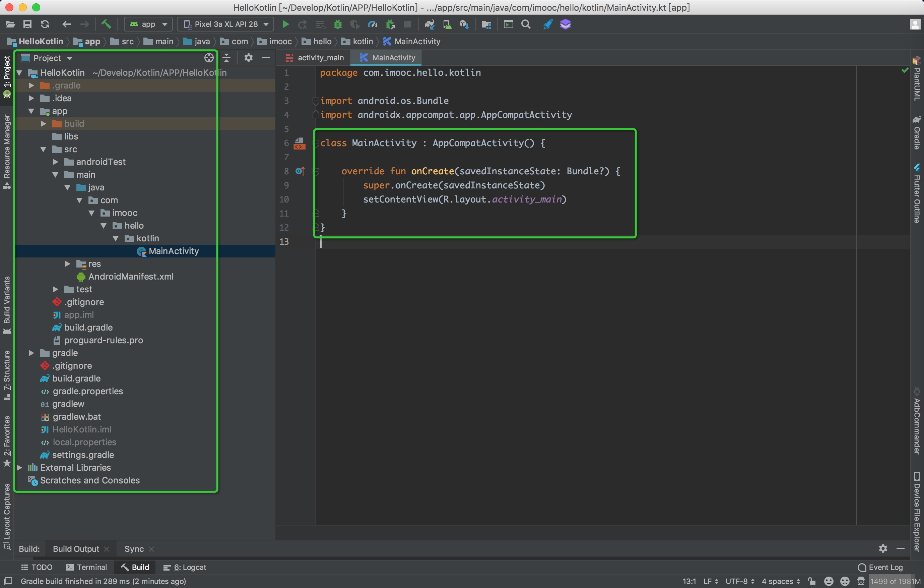
Task: Expand the androidTest folder
Action: click(55, 162)
